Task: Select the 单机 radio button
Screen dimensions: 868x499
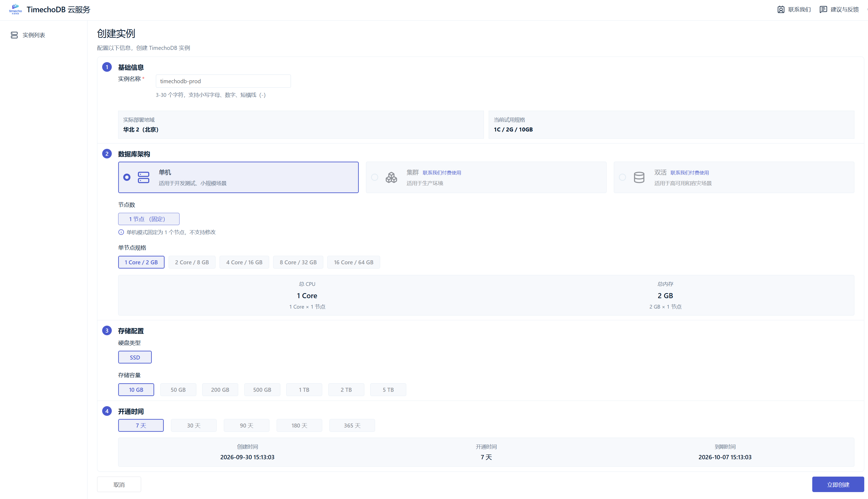Action: [127, 177]
